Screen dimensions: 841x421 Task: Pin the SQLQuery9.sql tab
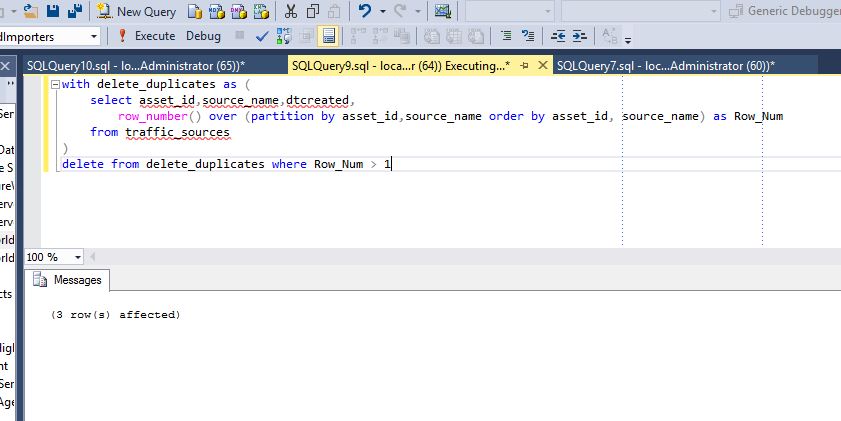click(525, 65)
